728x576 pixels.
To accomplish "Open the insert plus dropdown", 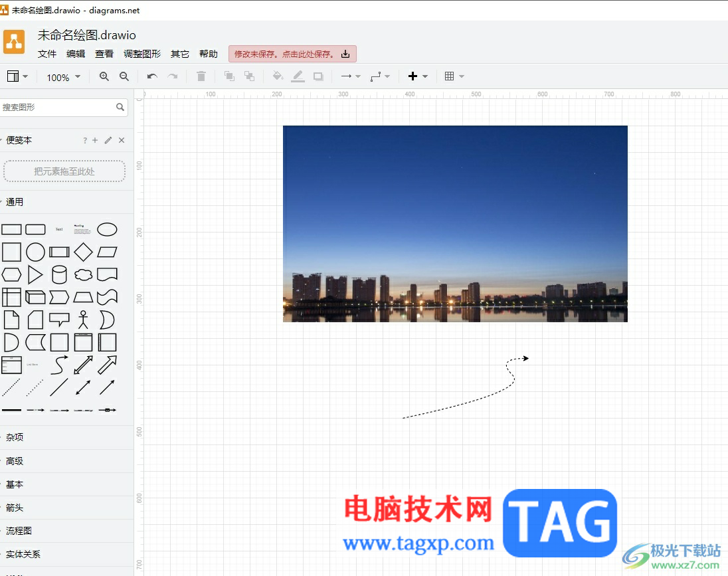I will (x=418, y=76).
